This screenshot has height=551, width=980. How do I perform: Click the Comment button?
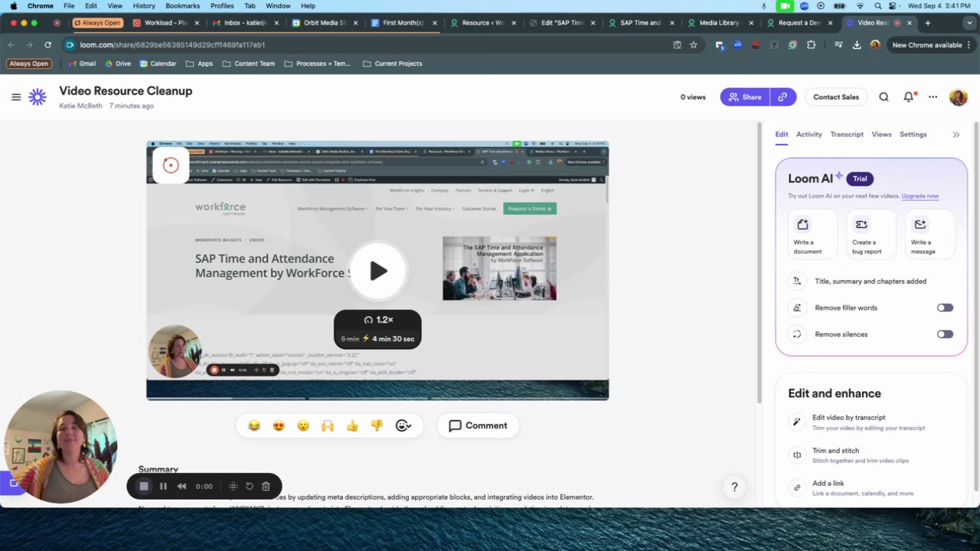pos(478,425)
